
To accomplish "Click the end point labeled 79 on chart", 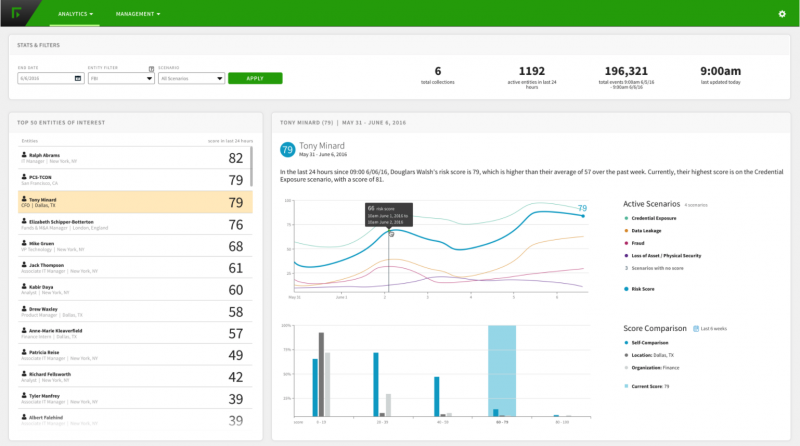I will coord(583,215).
